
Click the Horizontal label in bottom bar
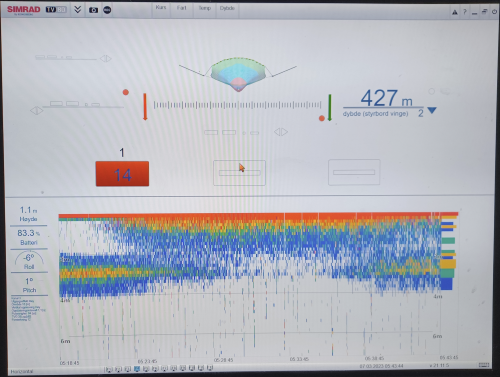(22, 371)
